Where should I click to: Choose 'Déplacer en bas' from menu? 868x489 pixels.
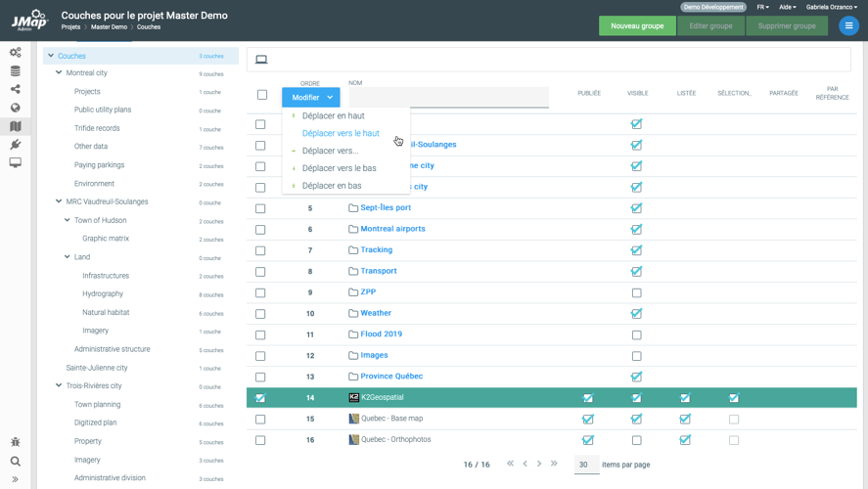[332, 186]
